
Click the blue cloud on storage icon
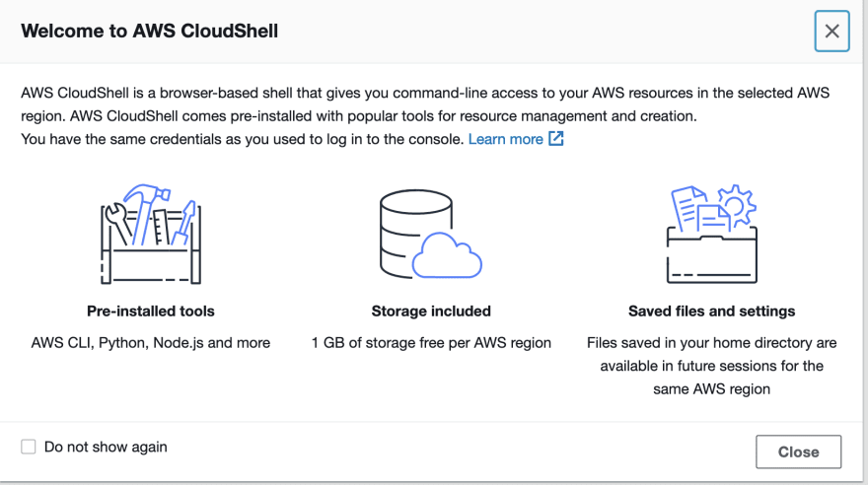(x=447, y=255)
